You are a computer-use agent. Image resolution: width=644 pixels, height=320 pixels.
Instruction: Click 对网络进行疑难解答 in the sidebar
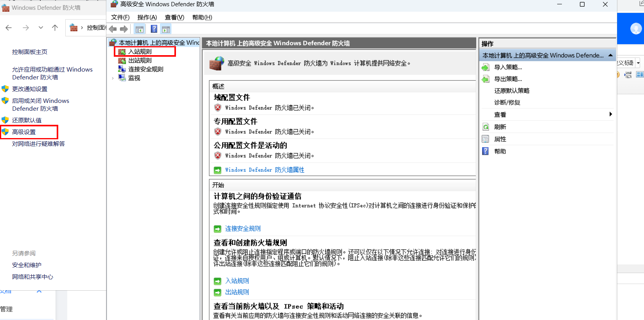(38, 144)
